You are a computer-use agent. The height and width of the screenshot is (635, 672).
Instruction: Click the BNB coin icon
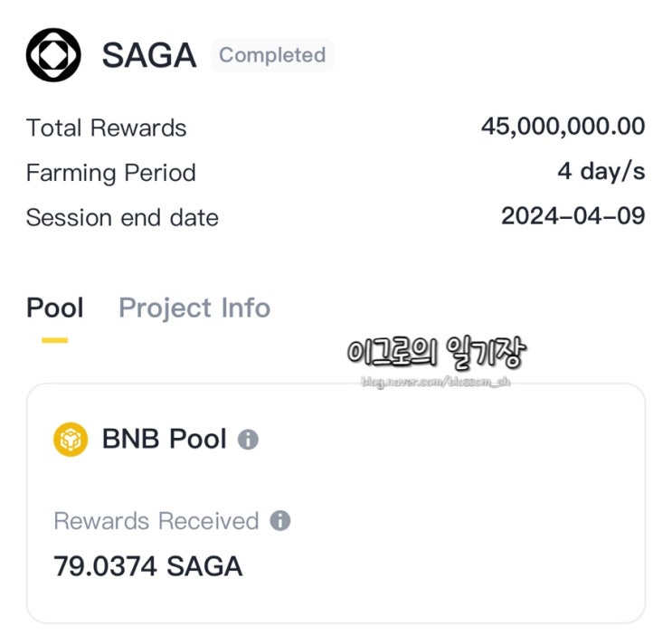pyautogui.click(x=71, y=440)
